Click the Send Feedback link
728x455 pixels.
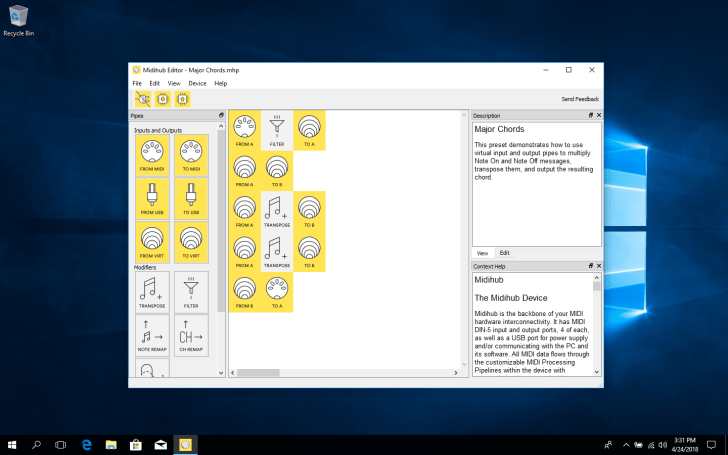(580, 99)
